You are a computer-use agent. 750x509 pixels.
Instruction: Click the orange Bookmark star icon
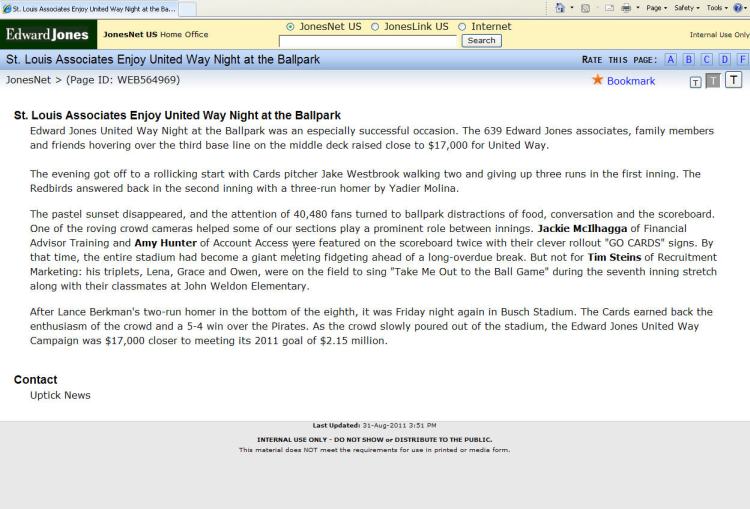pos(597,80)
